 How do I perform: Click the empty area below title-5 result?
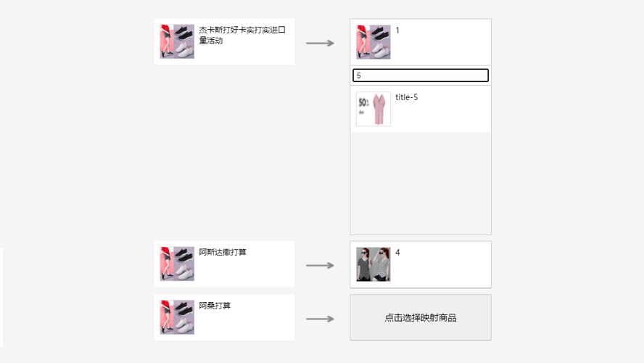[421, 184]
